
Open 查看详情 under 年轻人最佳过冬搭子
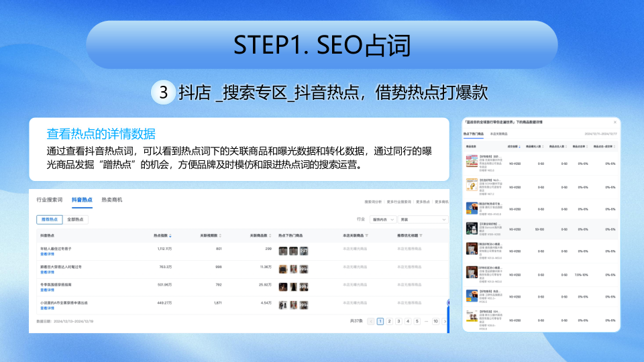pos(47,254)
